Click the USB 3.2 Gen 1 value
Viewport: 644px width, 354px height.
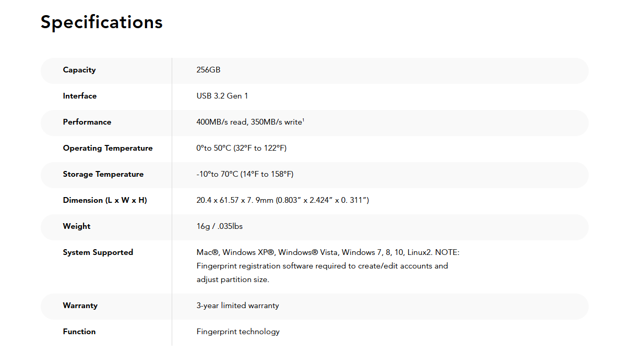[x=222, y=96]
